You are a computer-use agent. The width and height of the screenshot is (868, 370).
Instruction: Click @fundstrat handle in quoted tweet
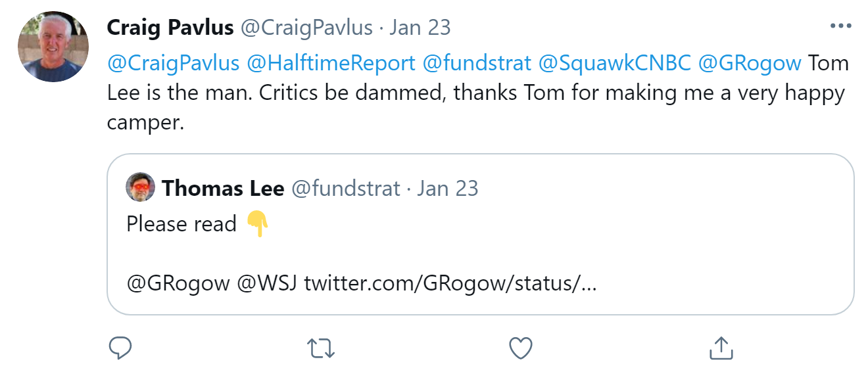coord(346,189)
